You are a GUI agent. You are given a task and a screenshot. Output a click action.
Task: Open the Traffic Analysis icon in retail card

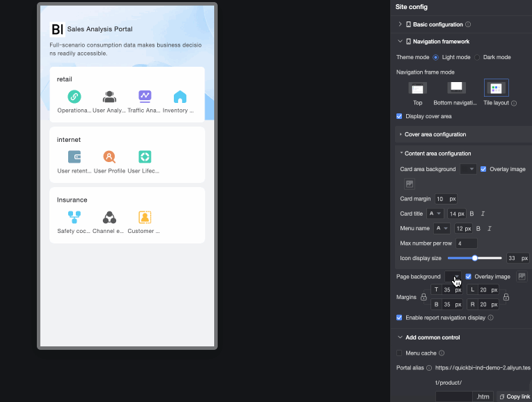click(145, 97)
